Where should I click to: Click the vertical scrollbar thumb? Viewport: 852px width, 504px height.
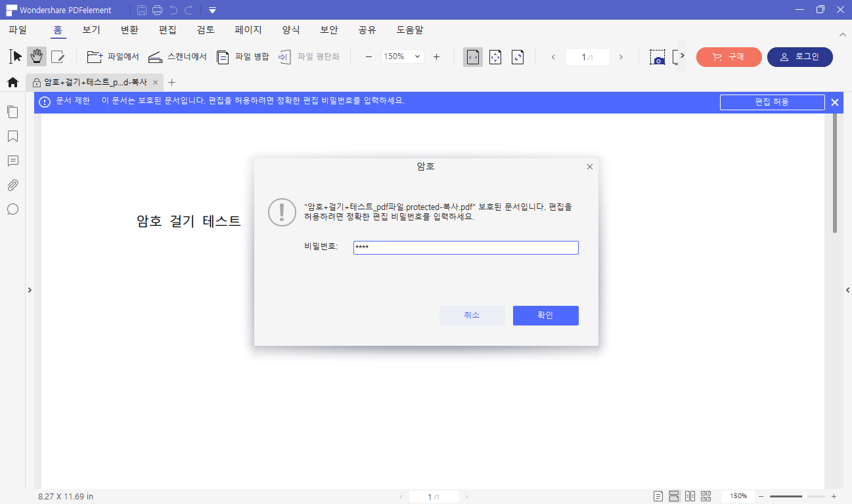click(835, 173)
